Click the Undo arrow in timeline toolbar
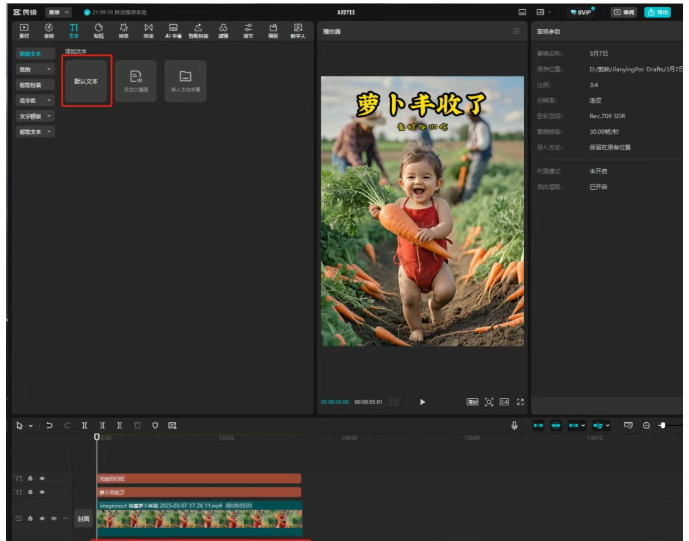Viewport: 689px width, 541px height. (49, 425)
